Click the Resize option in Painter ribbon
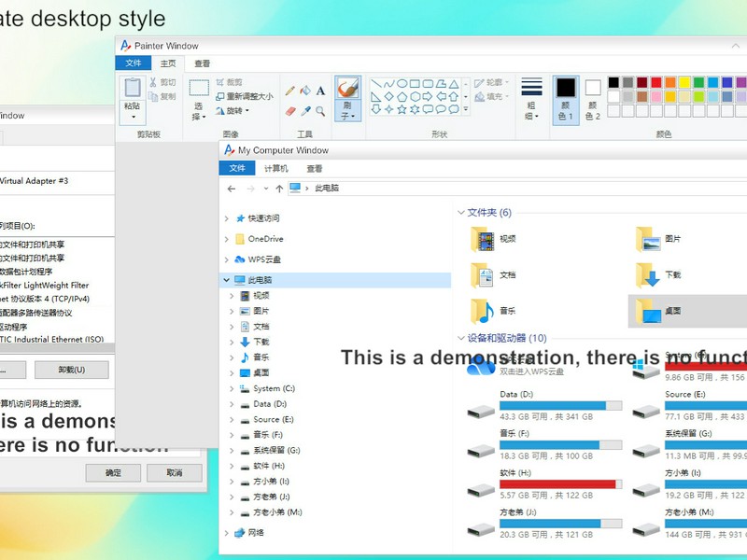Image resolution: width=747 pixels, height=560 pixels. click(x=245, y=97)
